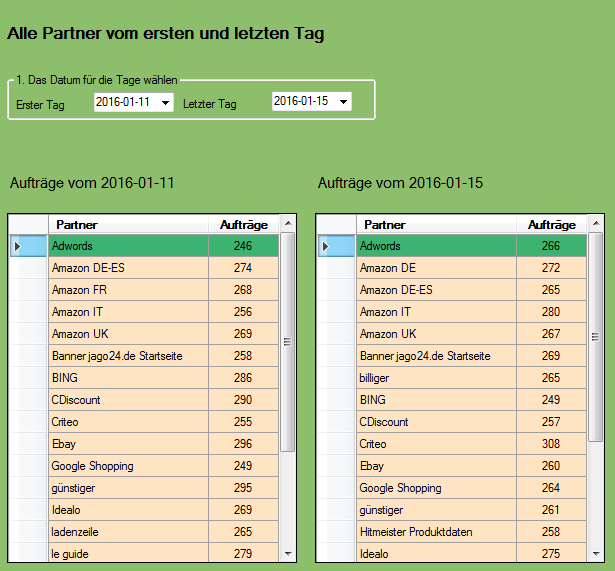
Task: Select Banner jago24.de Startseite in right table
Action: point(436,356)
